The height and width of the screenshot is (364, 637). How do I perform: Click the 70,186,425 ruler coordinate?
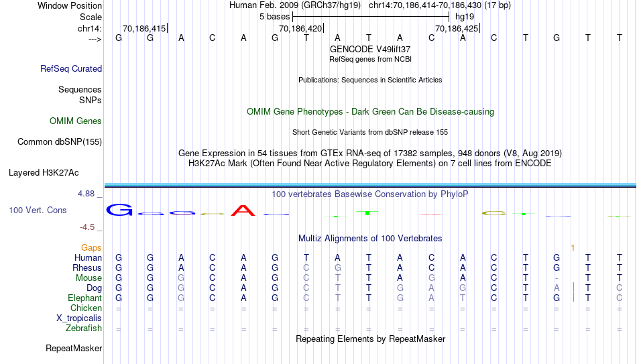(457, 28)
